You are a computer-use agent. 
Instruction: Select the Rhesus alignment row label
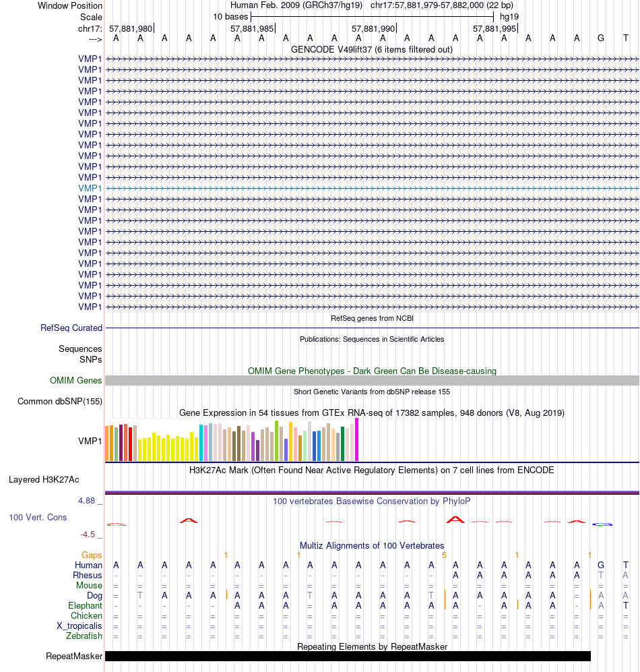click(x=88, y=576)
